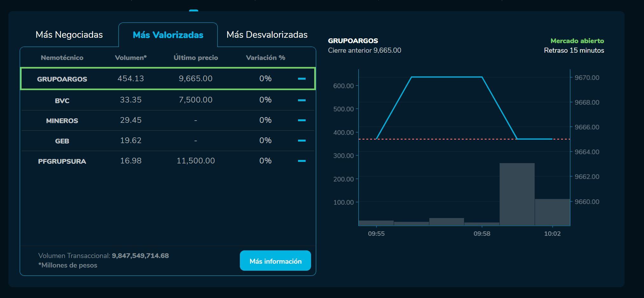Click the Variación % column header
This screenshot has width=644, height=298.
pyautogui.click(x=266, y=57)
